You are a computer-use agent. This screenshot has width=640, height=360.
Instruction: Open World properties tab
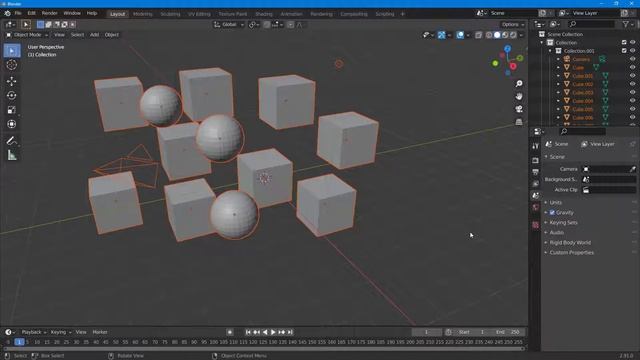[x=536, y=207]
